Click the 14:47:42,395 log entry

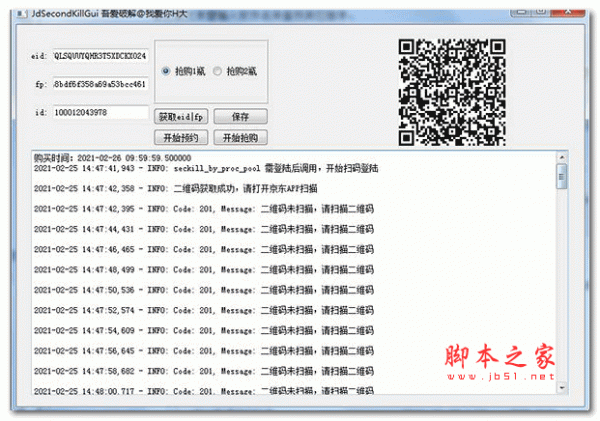point(204,209)
